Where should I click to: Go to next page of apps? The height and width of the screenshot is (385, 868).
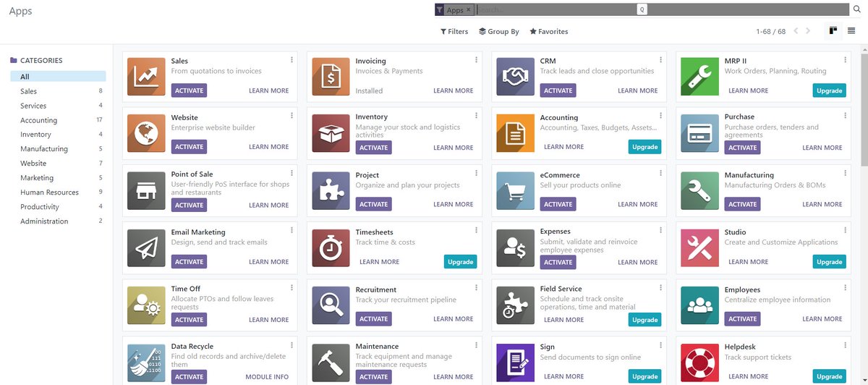809,31
